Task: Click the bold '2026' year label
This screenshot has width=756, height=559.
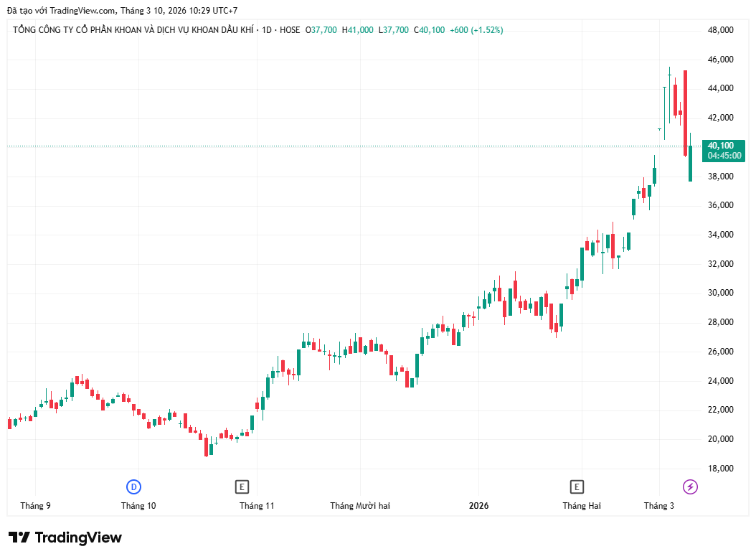Action: point(478,506)
